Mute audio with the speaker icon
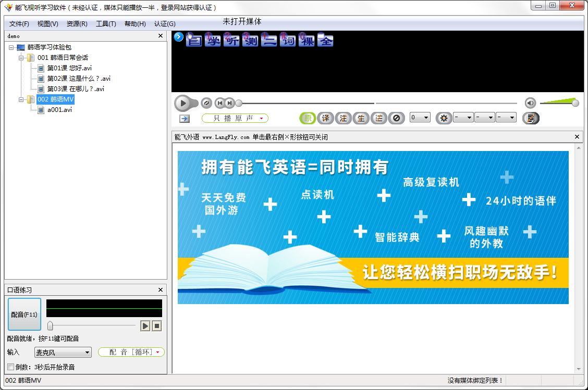The height and width of the screenshot is (390, 588). (530, 103)
